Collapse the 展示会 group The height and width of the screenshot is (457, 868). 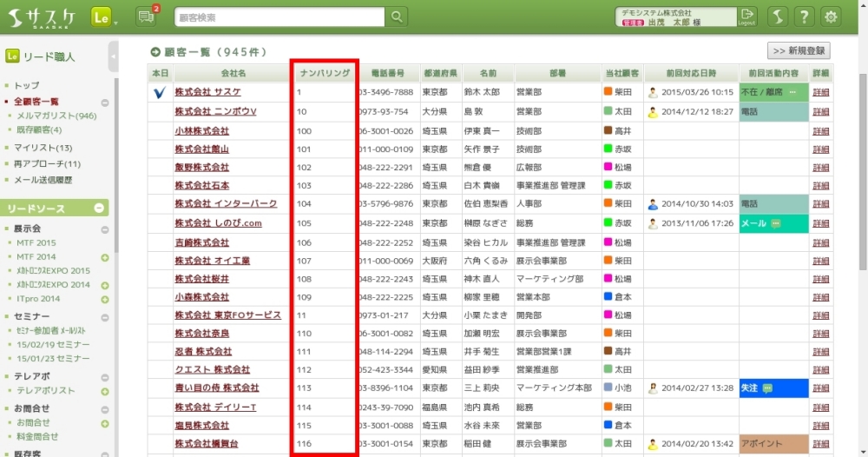pyautogui.click(x=104, y=229)
